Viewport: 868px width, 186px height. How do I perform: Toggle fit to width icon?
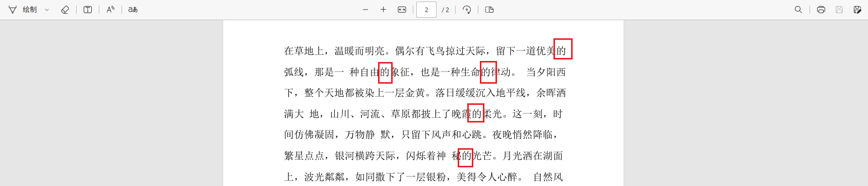402,10
